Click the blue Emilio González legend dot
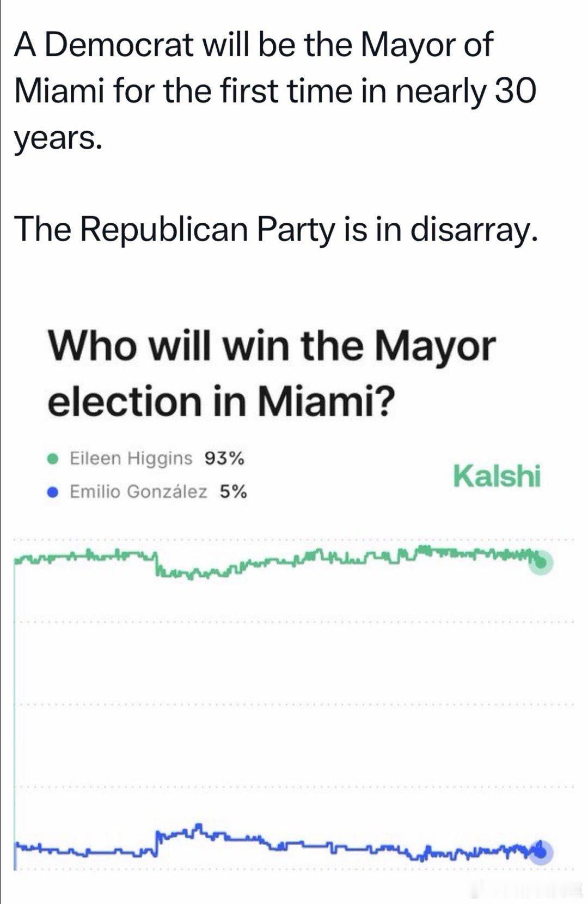Viewport: 588px width, 904px height. (x=53, y=492)
